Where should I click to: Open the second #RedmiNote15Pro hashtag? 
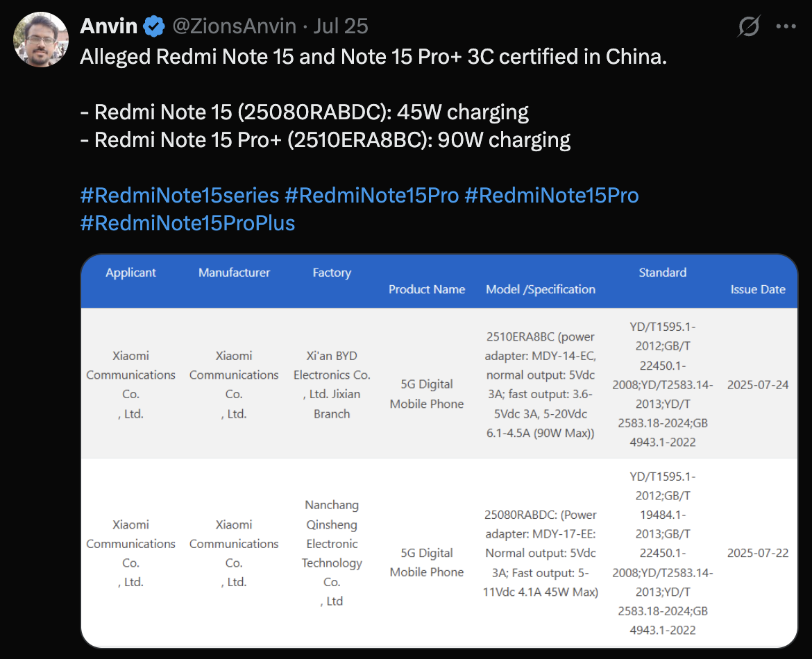coord(552,195)
